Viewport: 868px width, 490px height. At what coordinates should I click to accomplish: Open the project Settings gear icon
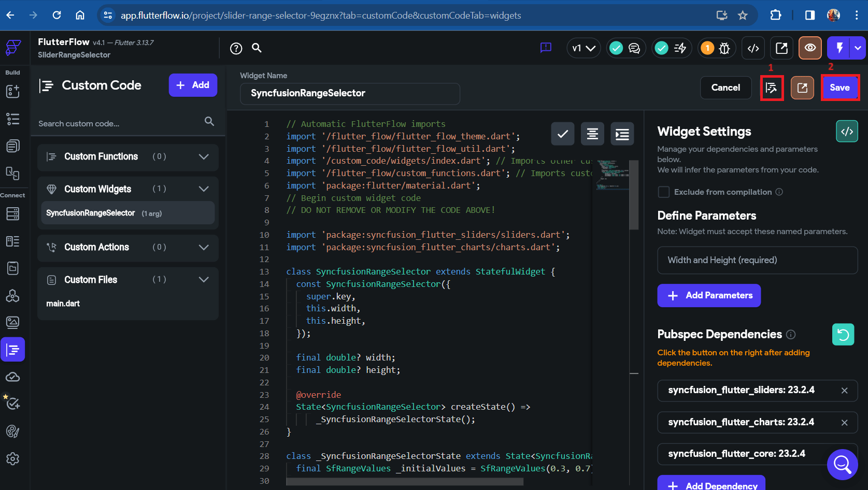(12, 458)
